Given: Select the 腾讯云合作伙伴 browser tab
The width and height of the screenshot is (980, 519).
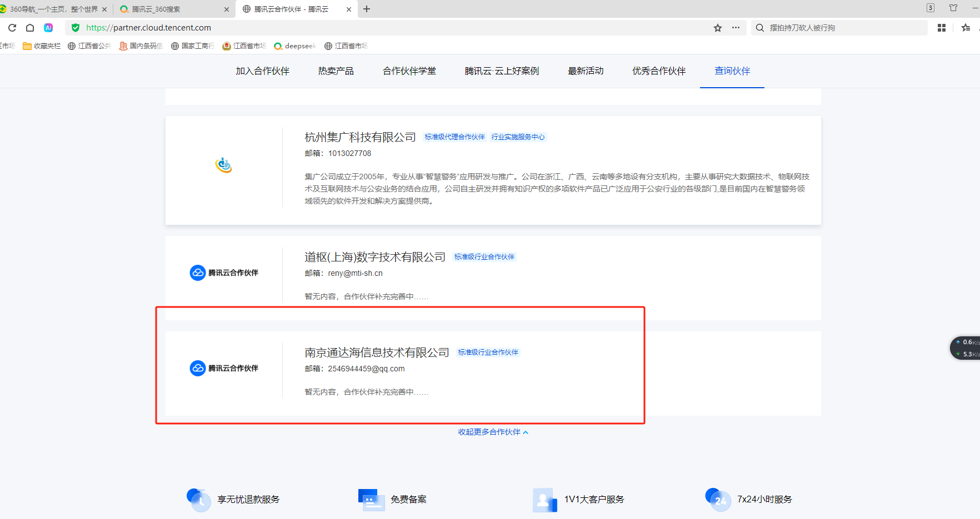Looking at the screenshot, I should [x=297, y=9].
